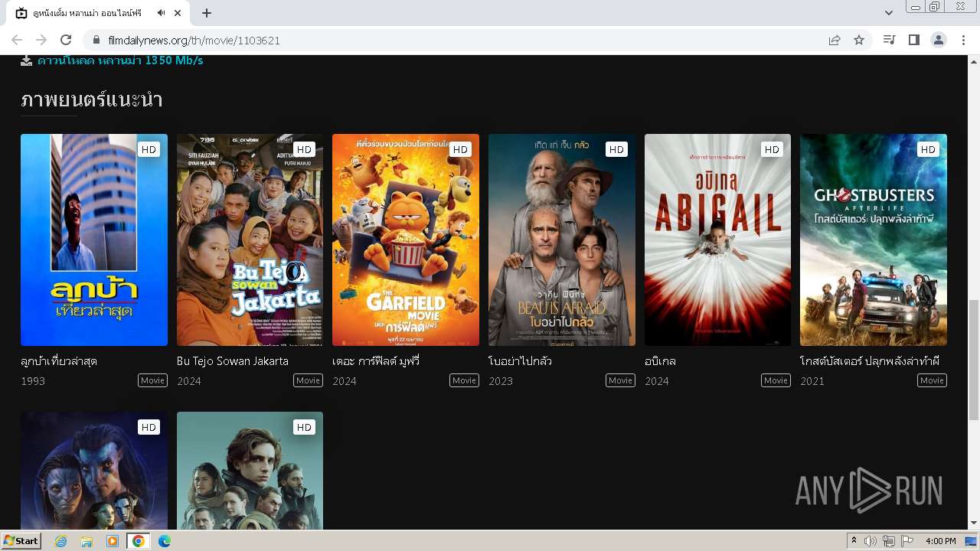Click the title ลูกบ้าเที่ยวล่าสุด

(x=59, y=361)
